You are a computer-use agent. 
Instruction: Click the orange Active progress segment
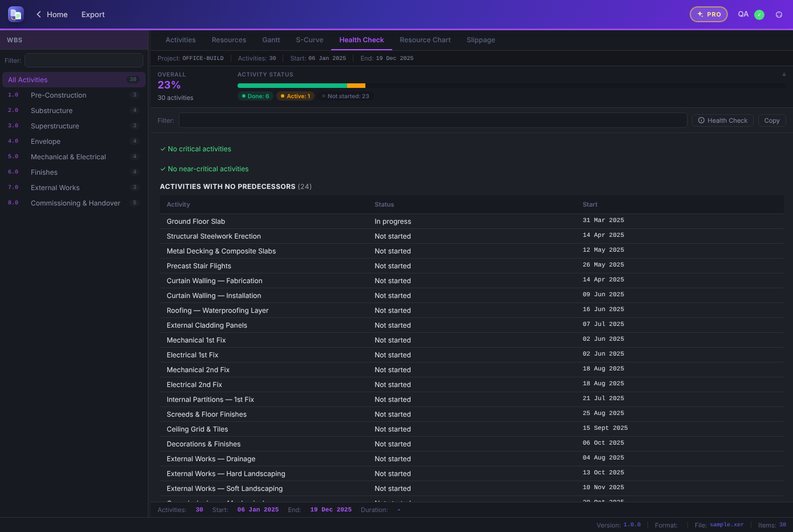(356, 86)
